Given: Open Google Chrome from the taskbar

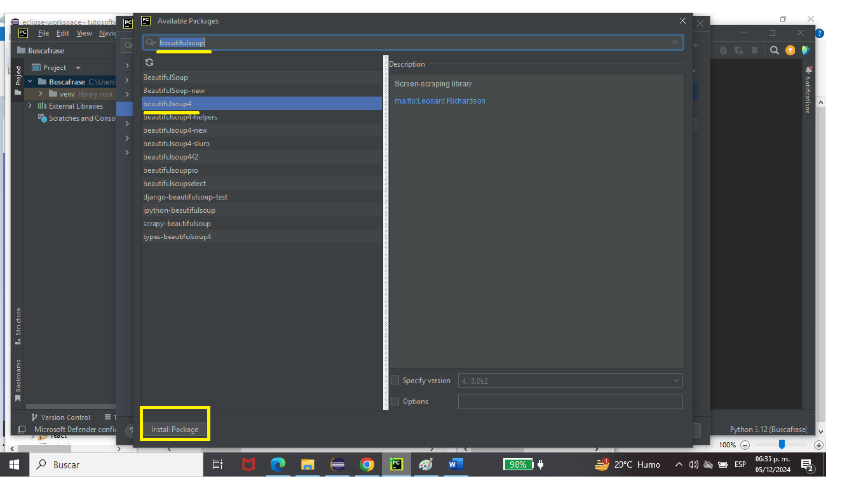Looking at the screenshot, I should tap(367, 464).
